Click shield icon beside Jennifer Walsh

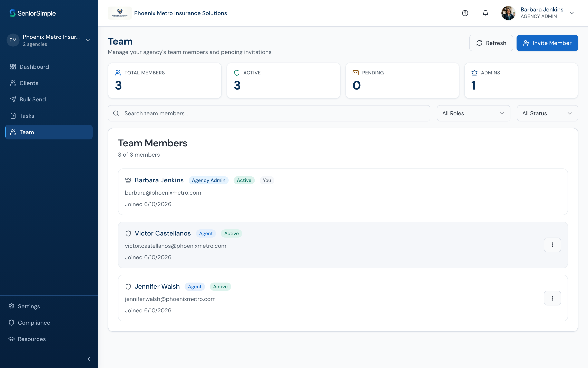click(x=128, y=286)
